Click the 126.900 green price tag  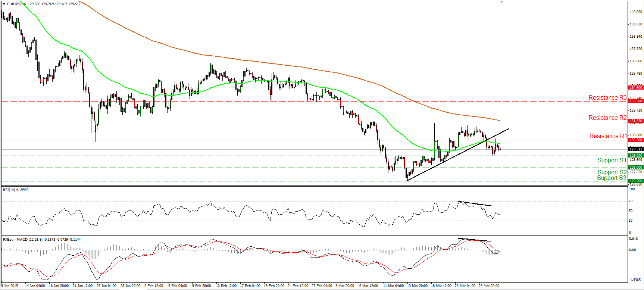(x=636, y=181)
